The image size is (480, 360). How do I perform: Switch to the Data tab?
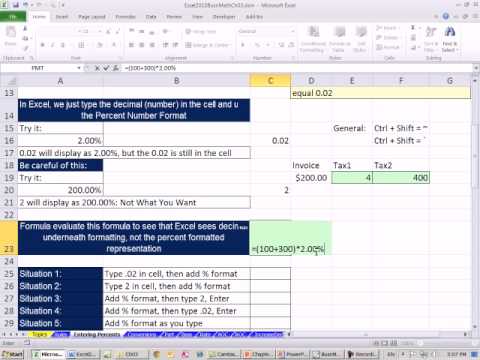[x=151, y=17]
